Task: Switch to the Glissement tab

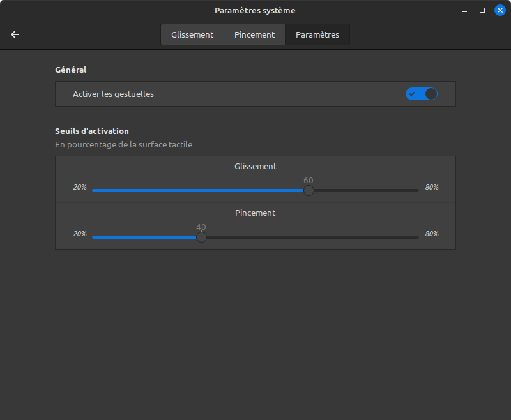Action: click(x=192, y=34)
